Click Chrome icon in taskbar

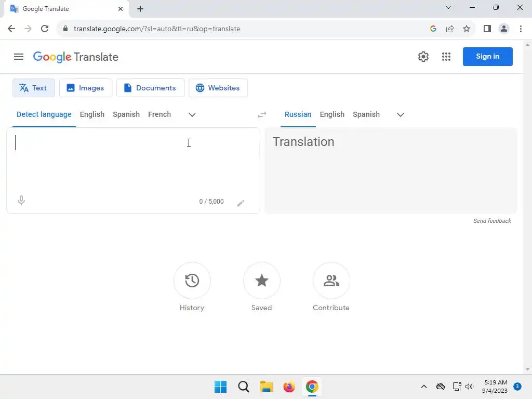312,387
